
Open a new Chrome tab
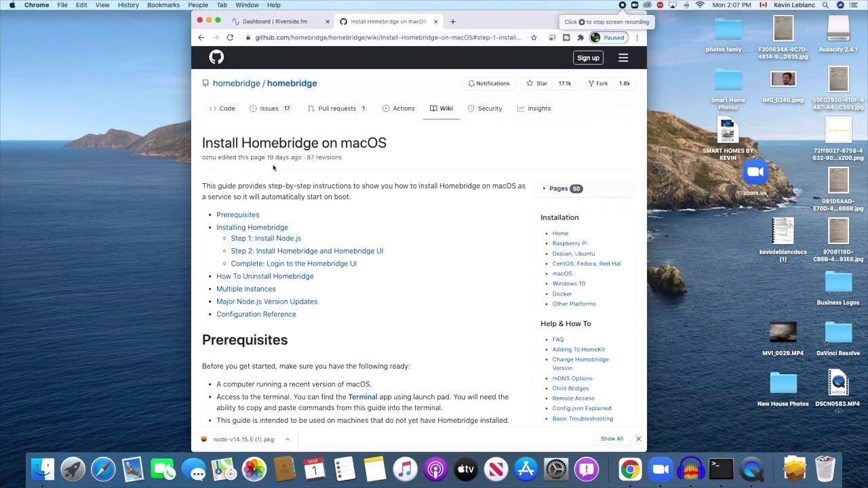[x=453, y=22]
